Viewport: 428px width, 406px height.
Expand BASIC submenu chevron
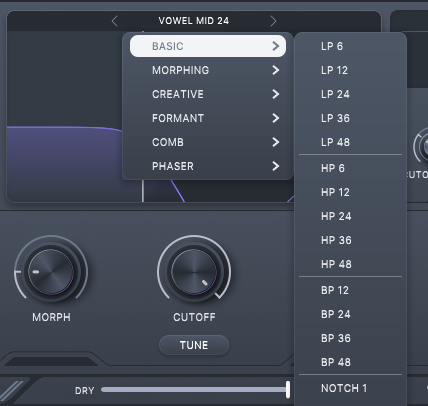point(275,46)
